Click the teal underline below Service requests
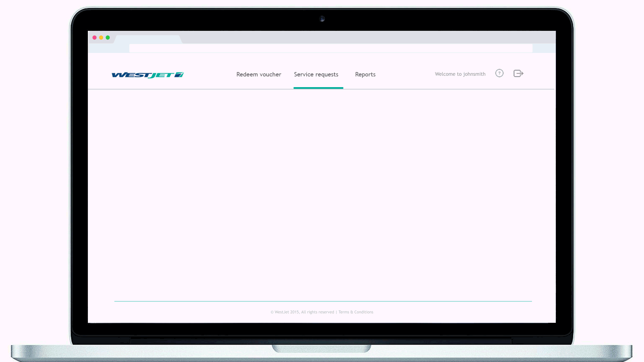Viewport: 644px width, 362px height. 318,88
